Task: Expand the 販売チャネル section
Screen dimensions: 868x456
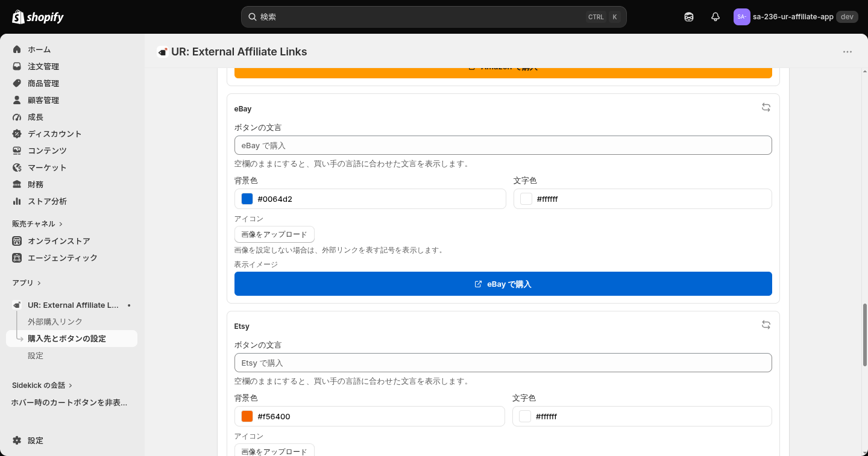Action: pyautogui.click(x=37, y=223)
